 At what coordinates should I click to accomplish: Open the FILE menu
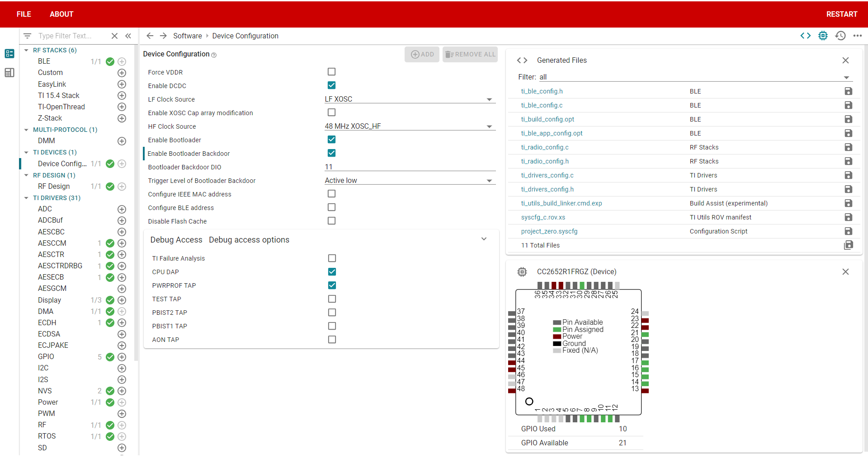pos(23,14)
